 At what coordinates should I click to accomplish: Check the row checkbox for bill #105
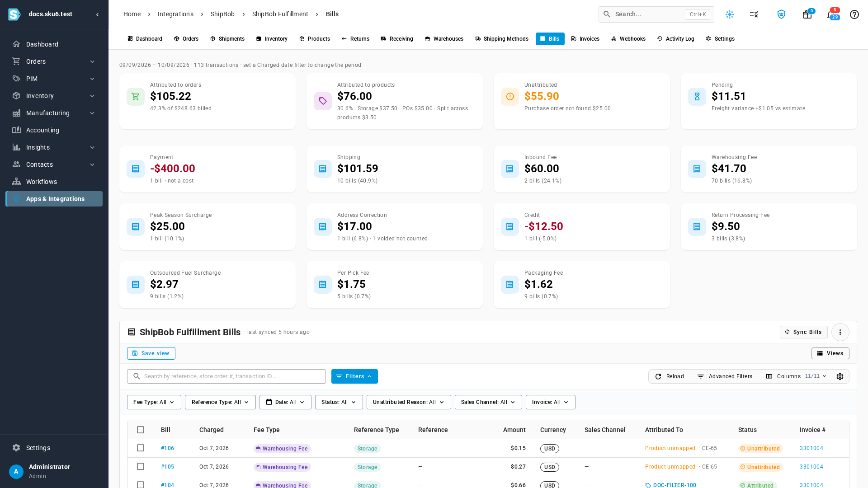point(141,466)
